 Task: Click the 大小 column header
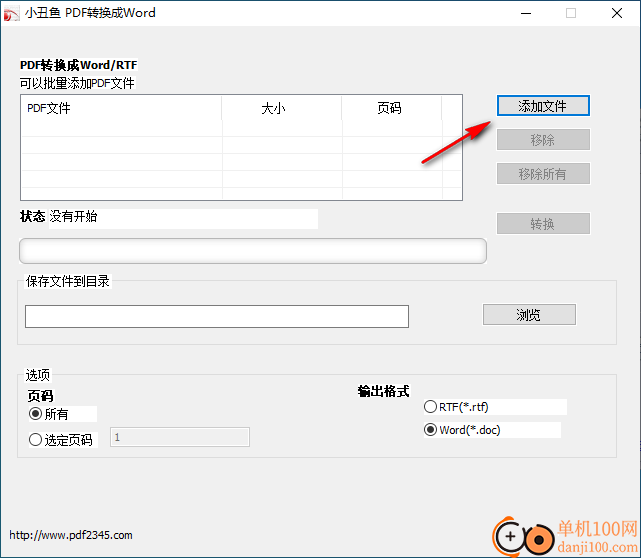coord(282,108)
